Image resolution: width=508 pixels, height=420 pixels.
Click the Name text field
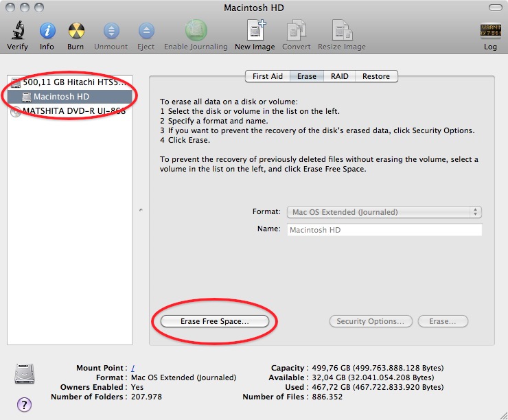coord(384,230)
